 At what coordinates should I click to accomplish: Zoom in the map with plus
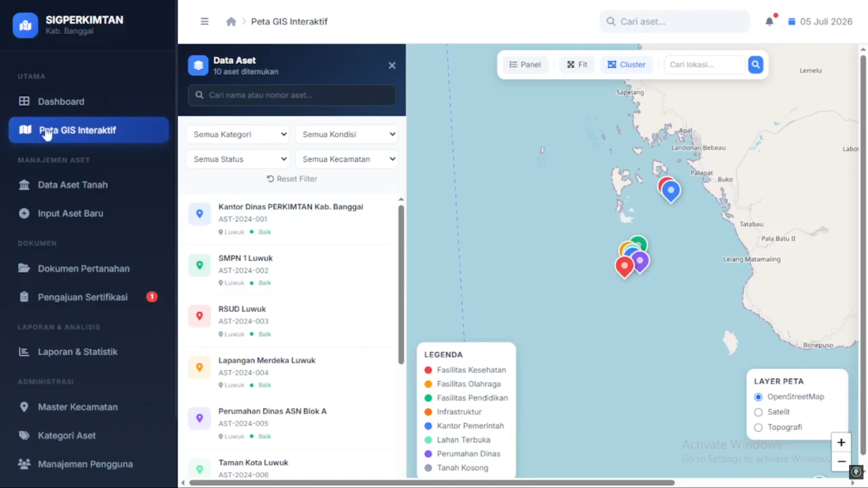coord(841,442)
